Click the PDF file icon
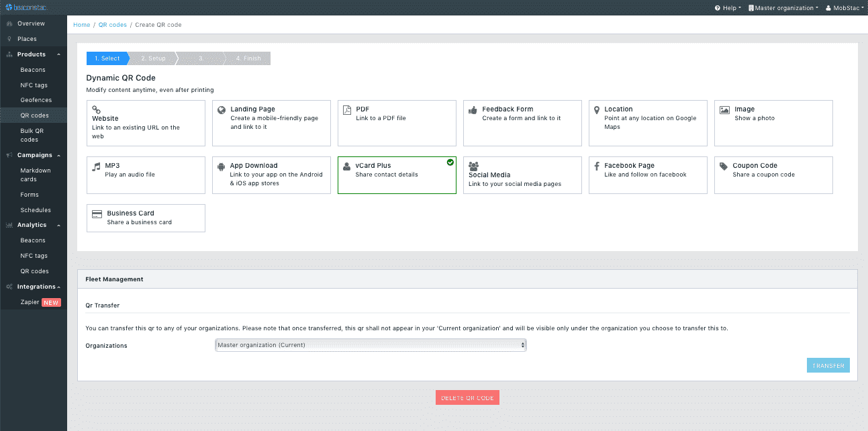The width and height of the screenshot is (868, 431). (347, 110)
